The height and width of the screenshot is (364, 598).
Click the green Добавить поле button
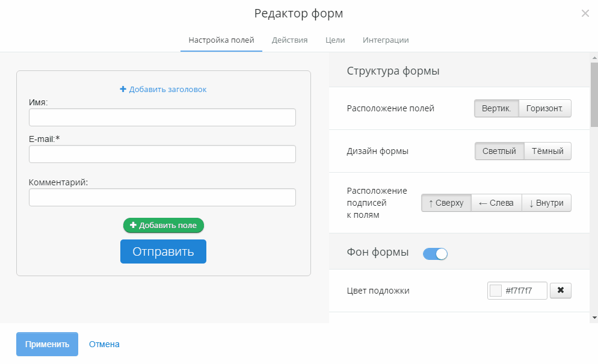[163, 225]
